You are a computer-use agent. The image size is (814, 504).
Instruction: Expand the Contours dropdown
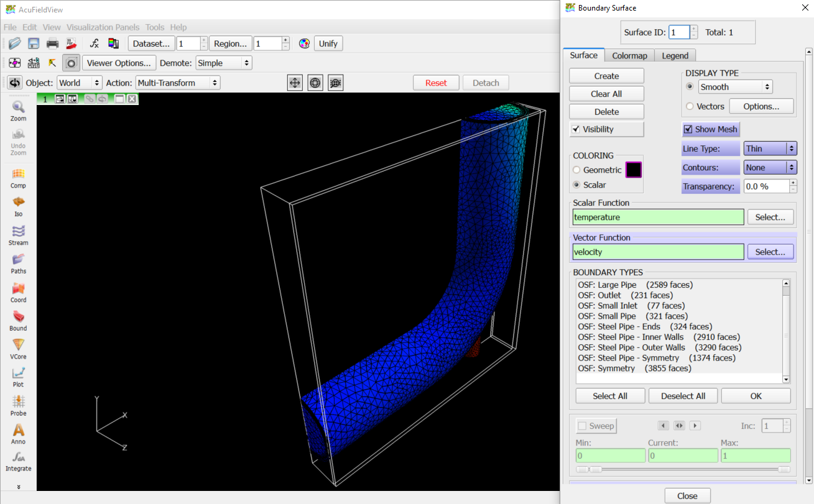point(770,167)
